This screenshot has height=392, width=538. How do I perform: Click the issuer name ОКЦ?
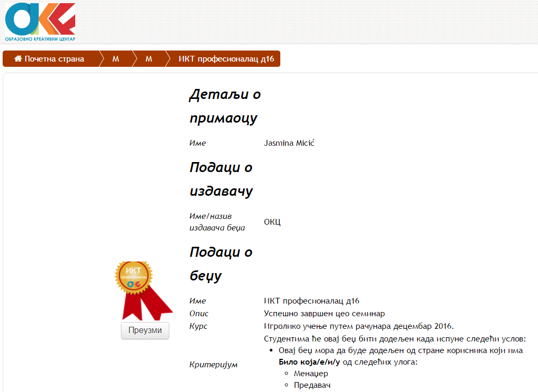point(272,222)
